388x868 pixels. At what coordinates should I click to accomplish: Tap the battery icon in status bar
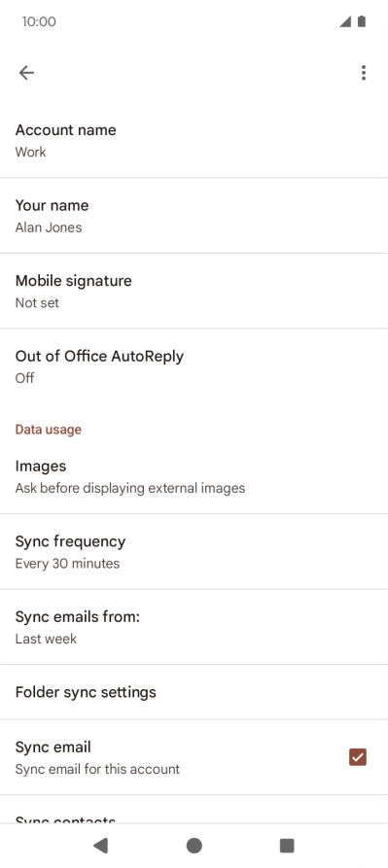pos(362,21)
